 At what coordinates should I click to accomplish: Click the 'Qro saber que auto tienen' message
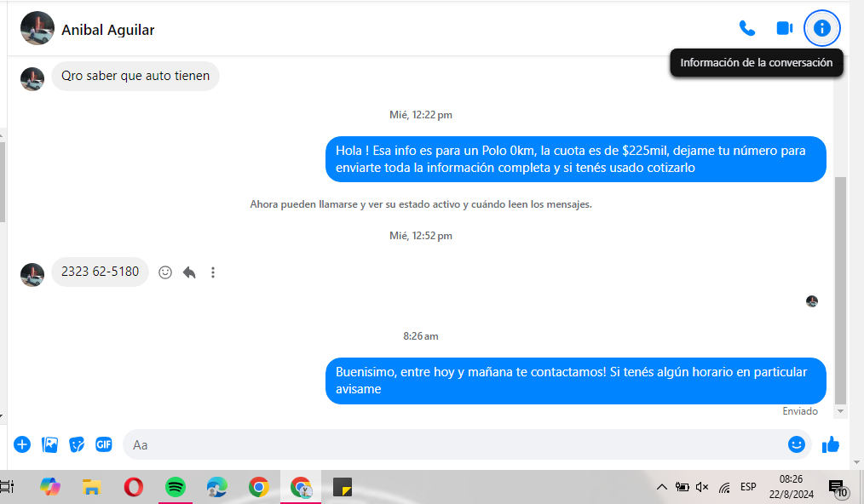[135, 76]
